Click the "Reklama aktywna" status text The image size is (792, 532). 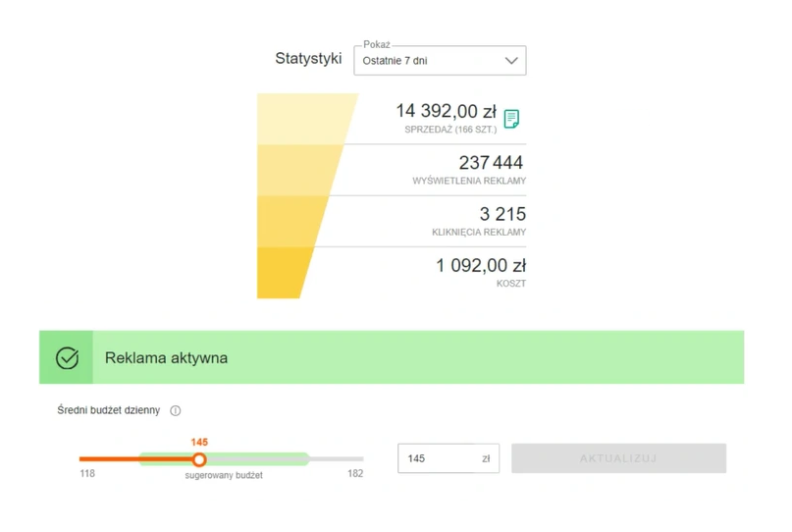tap(166, 358)
